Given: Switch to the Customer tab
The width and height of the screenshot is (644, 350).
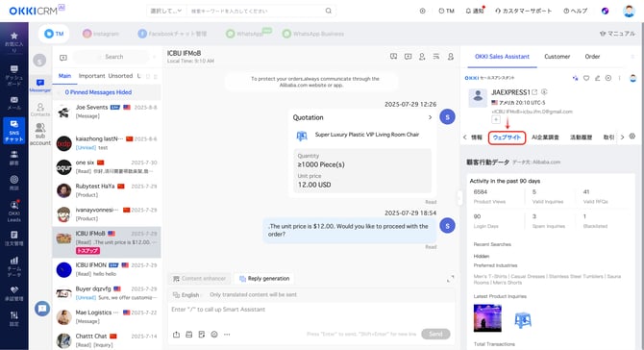Looking at the screenshot, I should click(x=557, y=57).
